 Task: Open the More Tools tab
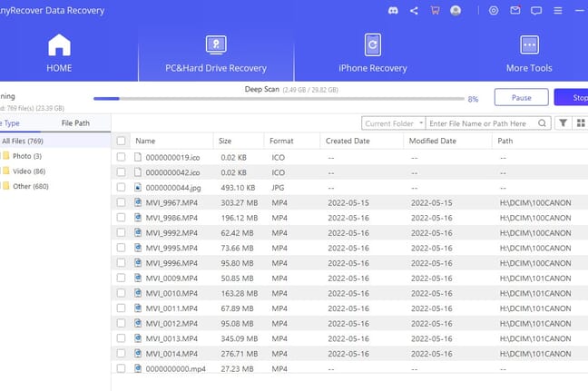pyautogui.click(x=529, y=53)
